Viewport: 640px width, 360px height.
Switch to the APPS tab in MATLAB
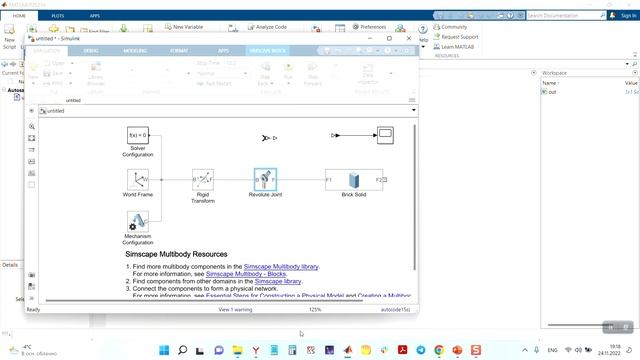tap(95, 16)
